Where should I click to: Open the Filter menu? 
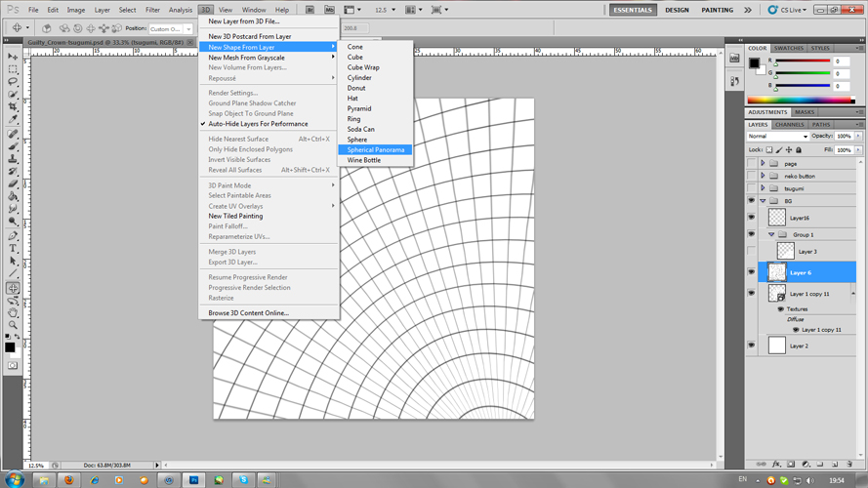pyautogui.click(x=152, y=10)
